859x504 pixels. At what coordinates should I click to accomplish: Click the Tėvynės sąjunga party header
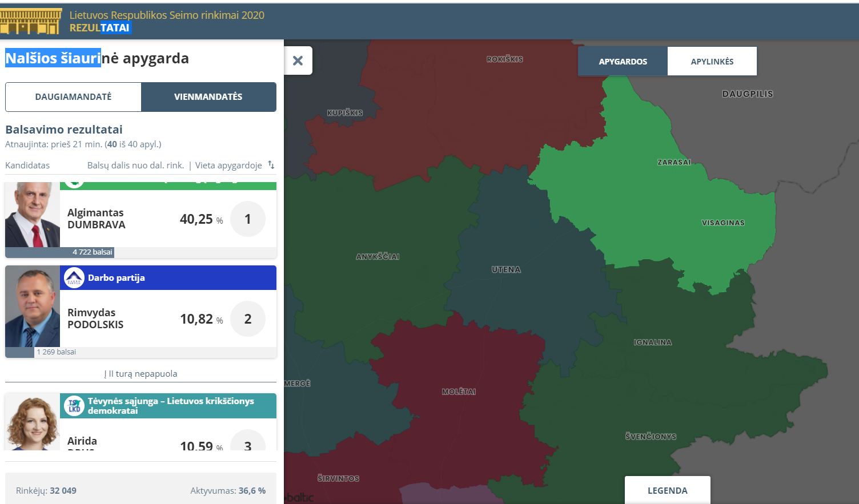(x=168, y=406)
